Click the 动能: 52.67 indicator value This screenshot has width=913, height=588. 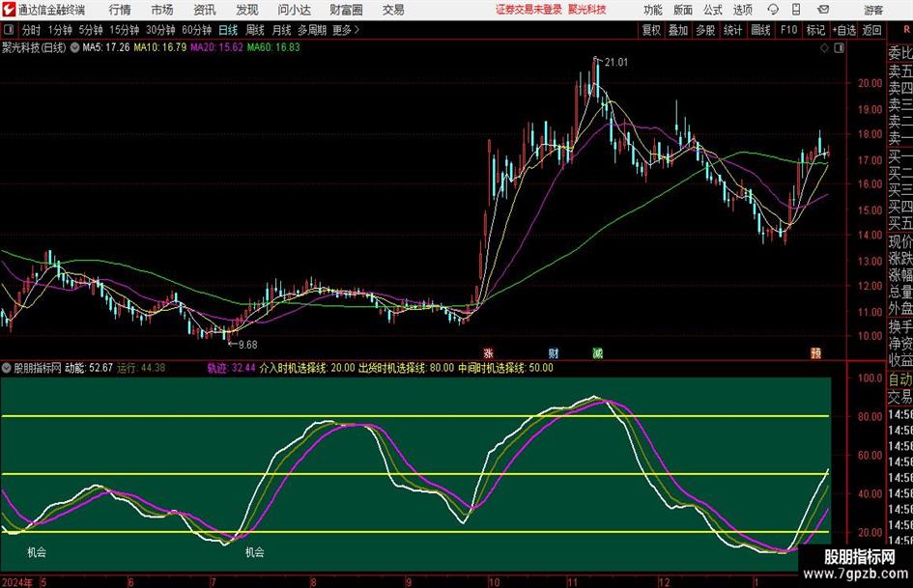point(89,368)
